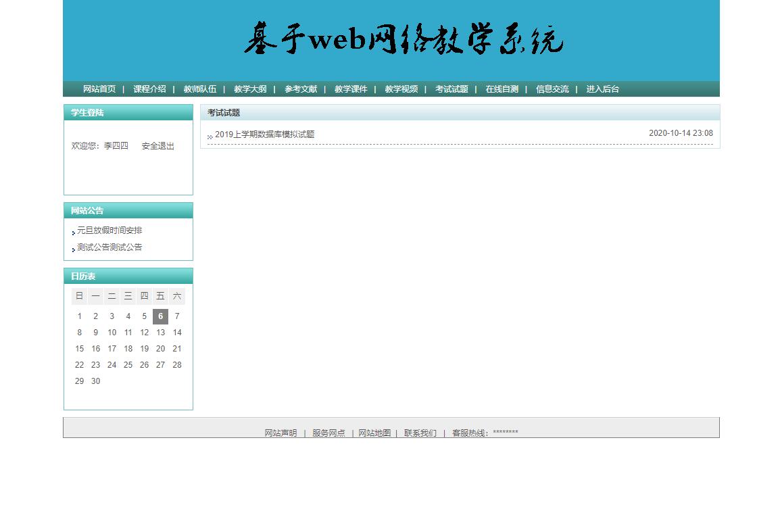Open the 教学视频 page
This screenshot has height=532, width=780.
(401, 89)
